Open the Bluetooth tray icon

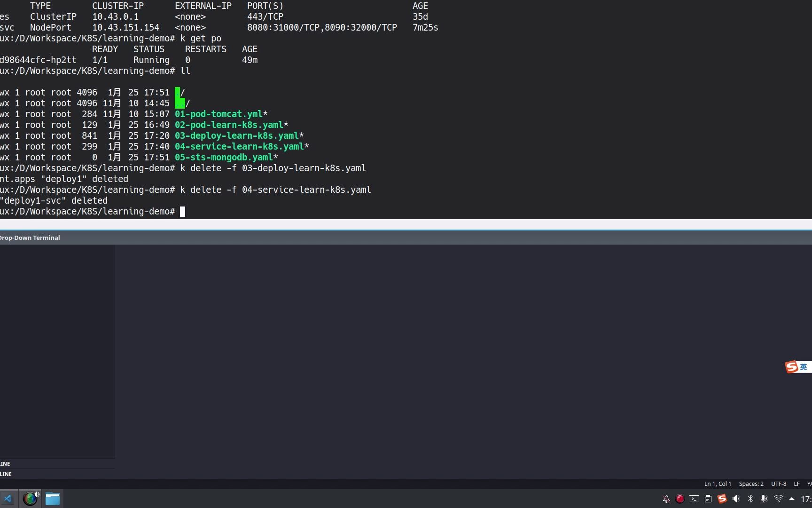[750, 499]
